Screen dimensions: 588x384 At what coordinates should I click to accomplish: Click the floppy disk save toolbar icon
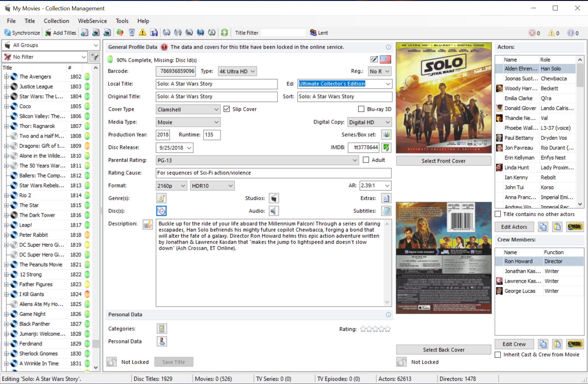pyautogui.click(x=154, y=32)
